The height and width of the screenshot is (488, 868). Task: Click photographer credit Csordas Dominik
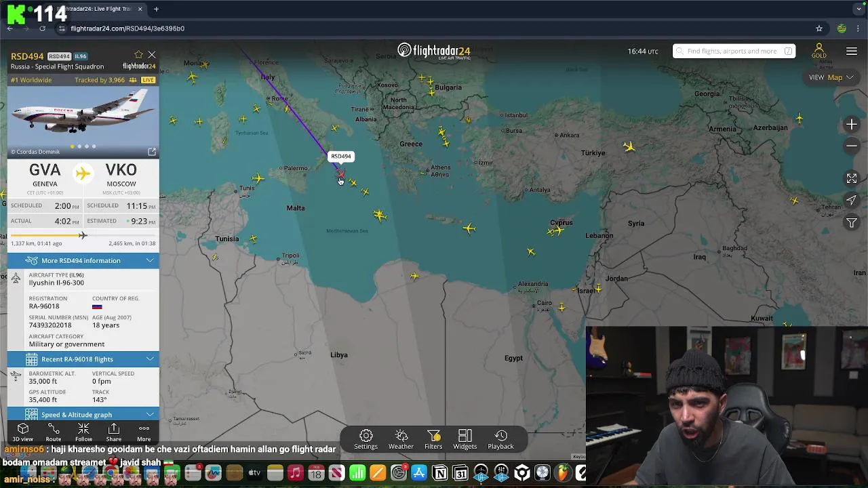tap(35, 152)
